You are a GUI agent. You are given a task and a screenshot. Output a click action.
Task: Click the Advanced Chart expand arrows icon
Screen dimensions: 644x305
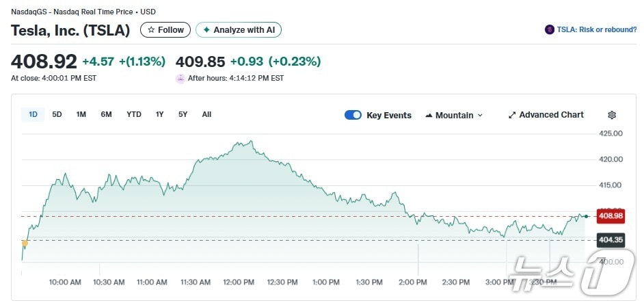click(x=512, y=115)
